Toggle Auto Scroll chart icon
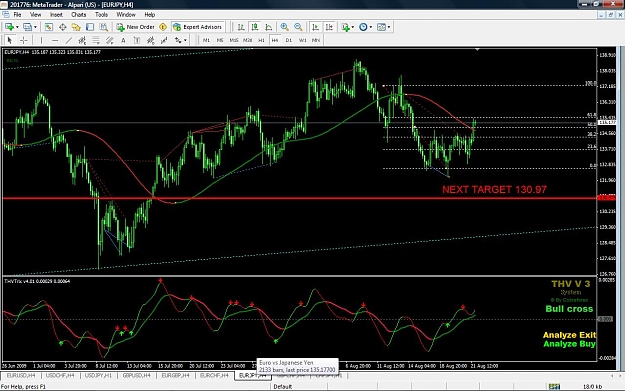 coord(315,27)
